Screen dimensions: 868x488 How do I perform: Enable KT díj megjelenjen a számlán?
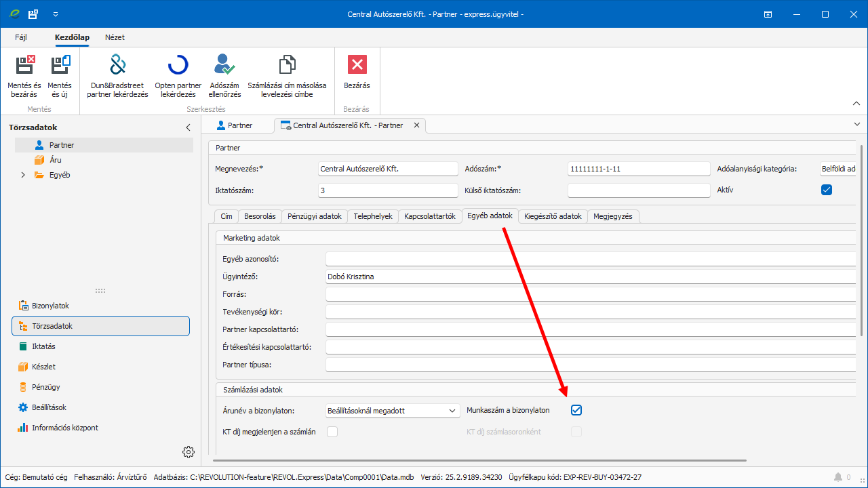(332, 432)
